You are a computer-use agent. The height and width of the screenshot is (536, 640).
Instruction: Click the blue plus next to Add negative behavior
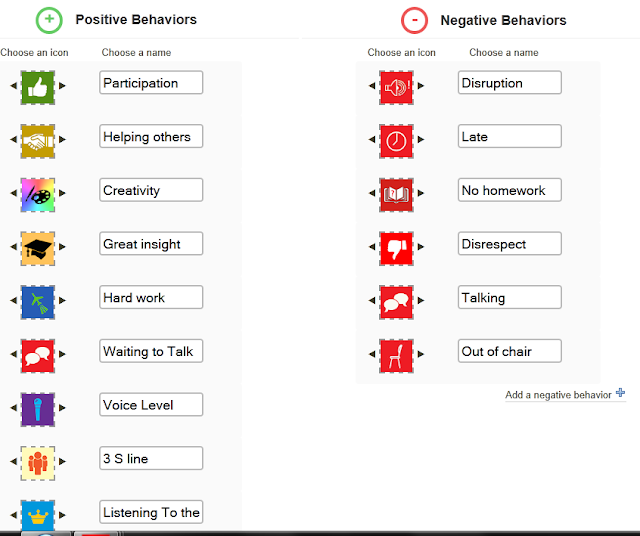point(621,394)
